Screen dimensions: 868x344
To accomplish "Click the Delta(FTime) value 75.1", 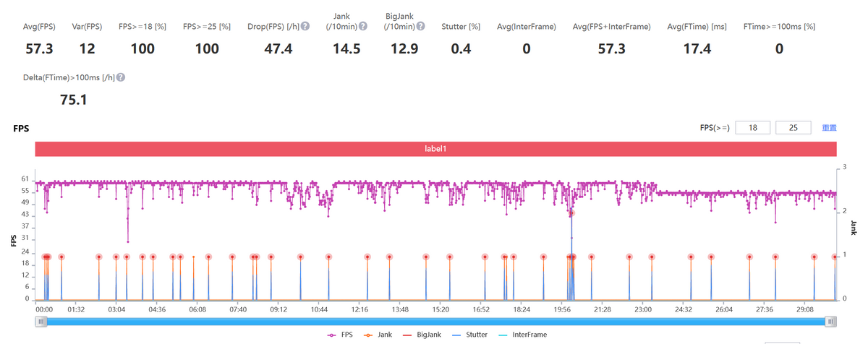I will 74,100.
